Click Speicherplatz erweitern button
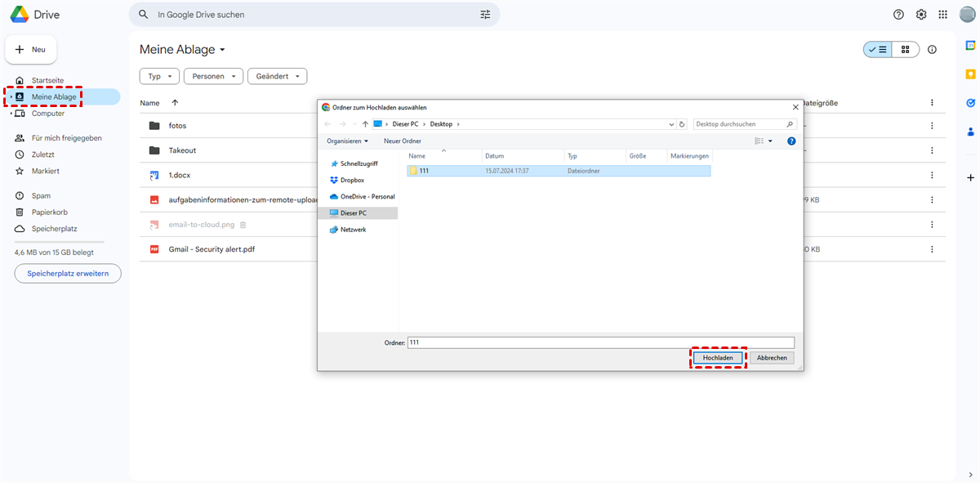This screenshot has height=483, width=980. (x=68, y=273)
